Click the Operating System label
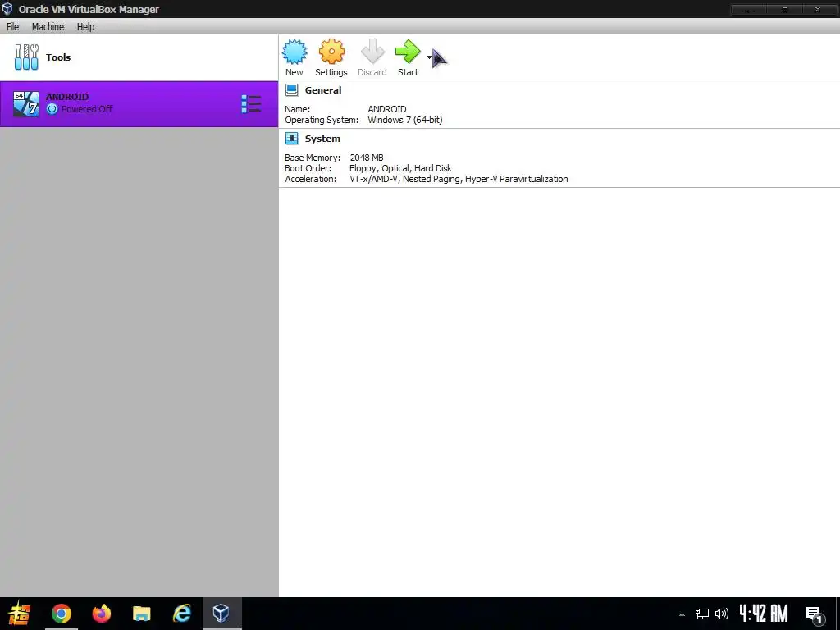 322,120
